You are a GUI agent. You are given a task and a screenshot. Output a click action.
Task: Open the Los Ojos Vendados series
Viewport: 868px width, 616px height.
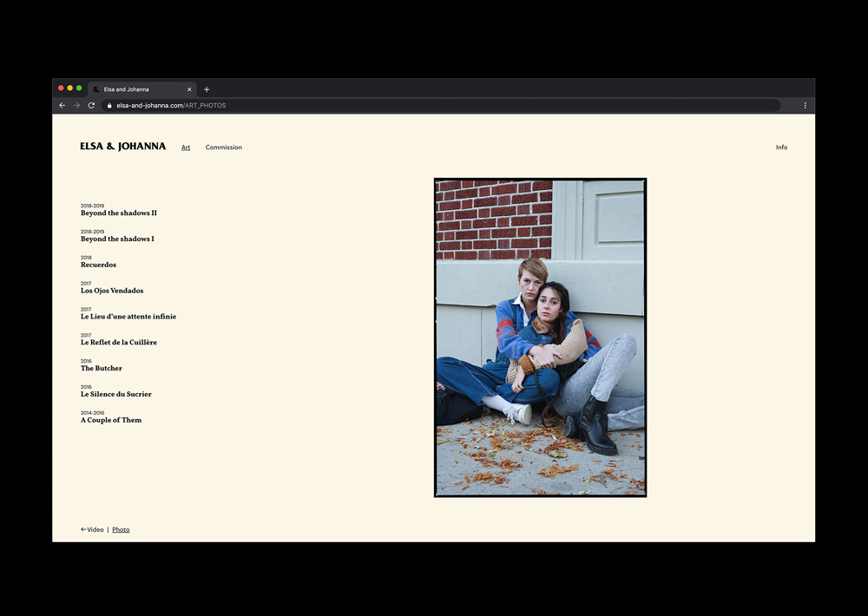point(112,291)
